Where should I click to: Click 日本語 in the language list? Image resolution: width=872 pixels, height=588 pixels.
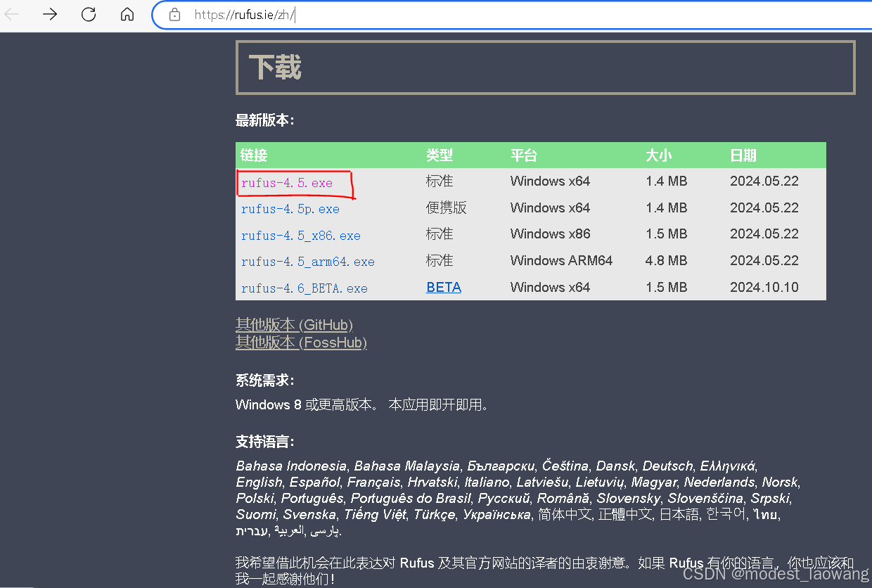click(x=679, y=515)
